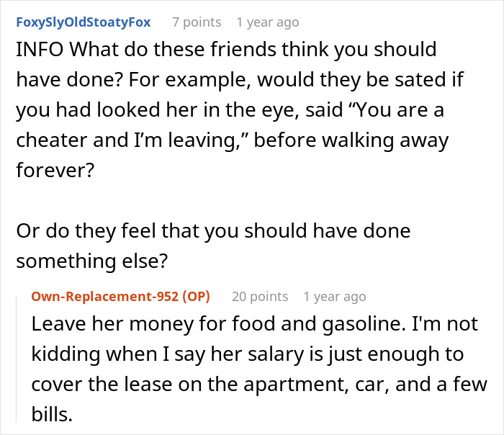504x435 pixels.
Task: Open FoxySlyOldStoatyFox's user profile
Action: pyautogui.click(x=84, y=22)
